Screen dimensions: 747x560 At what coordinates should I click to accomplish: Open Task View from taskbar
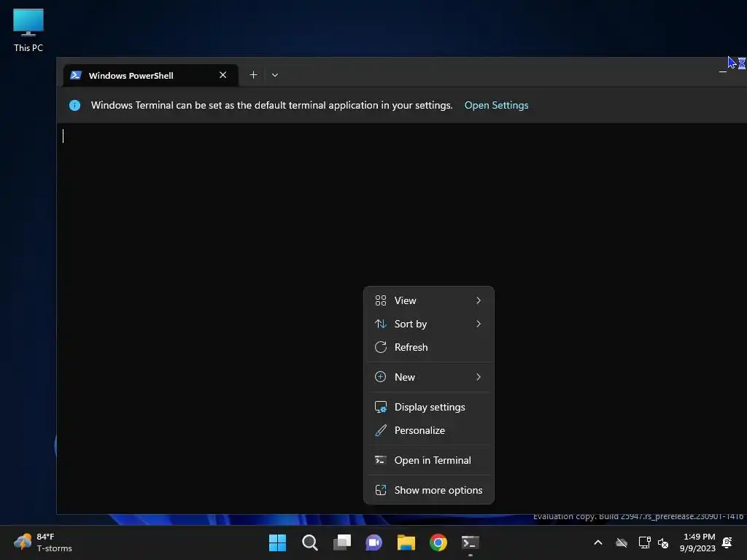342,542
